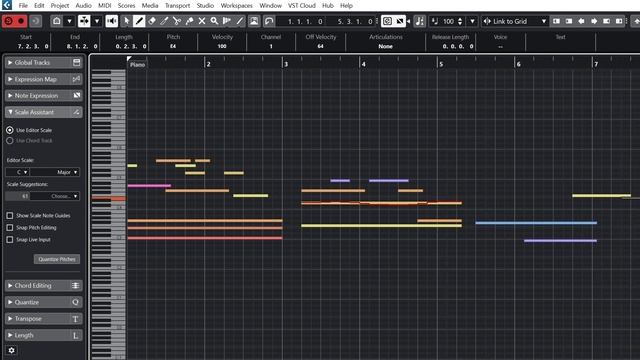Image resolution: width=640 pixels, height=360 pixels.
Task: Toggle the Snap on/off button
Action: pos(387,21)
